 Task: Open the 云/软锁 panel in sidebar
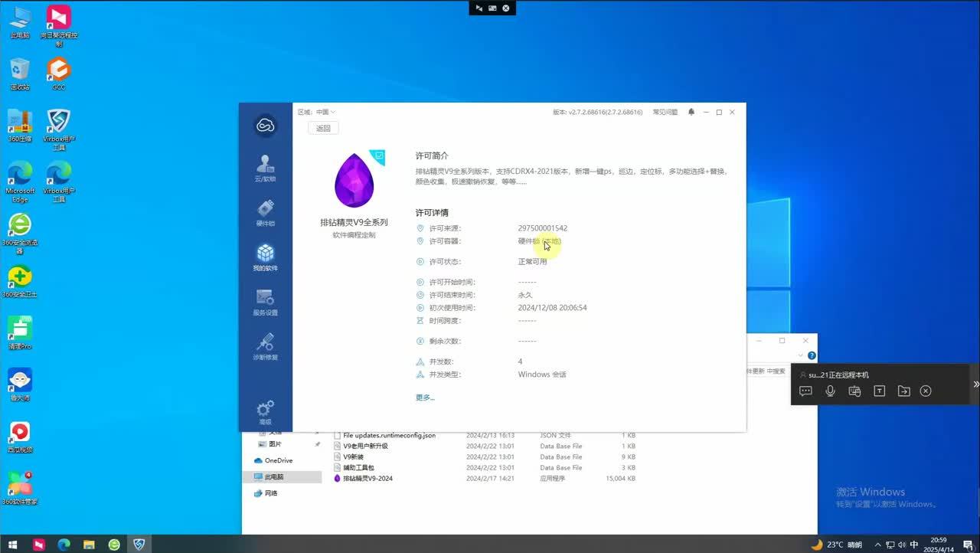pos(265,168)
